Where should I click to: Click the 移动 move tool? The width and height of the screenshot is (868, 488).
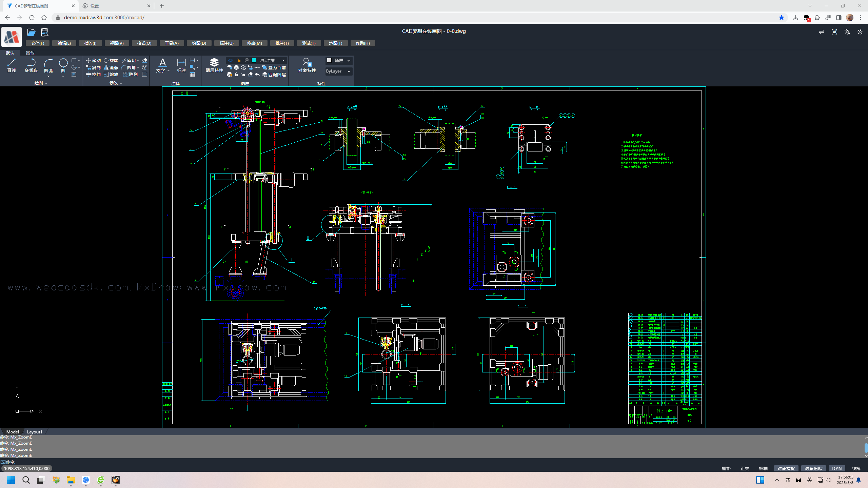93,60
